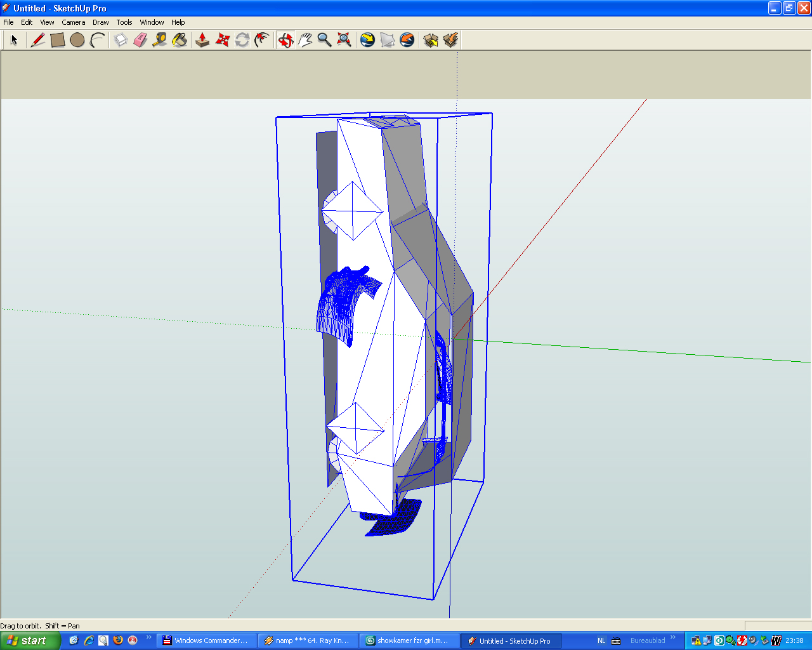Switch to the namp player taskbar button
The width and height of the screenshot is (812, 650).
pos(309,640)
